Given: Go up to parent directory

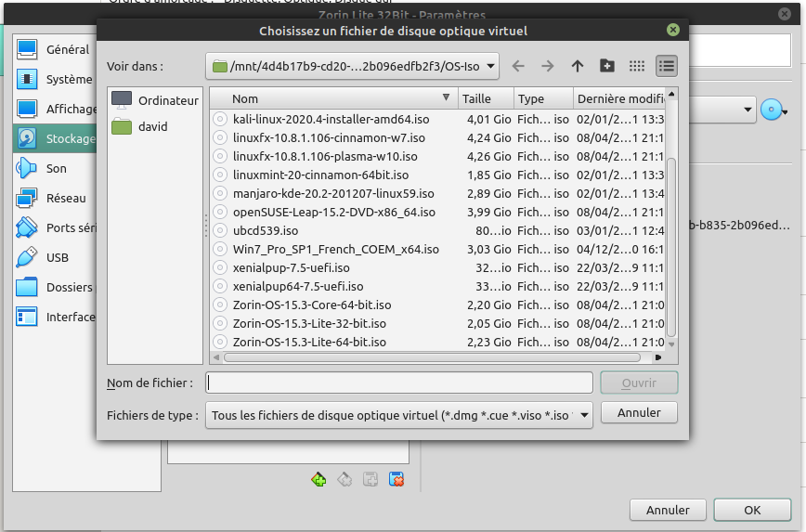Looking at the screenshot, I should point(578,66).
